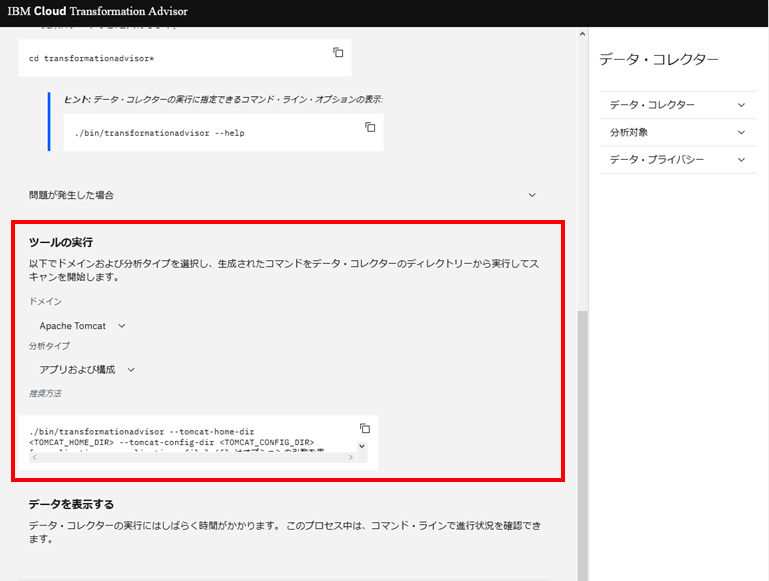Click the IBM Cloud Transformation Advisor title
This screenshot has width=769, height=581.
[x=98, y=11]
